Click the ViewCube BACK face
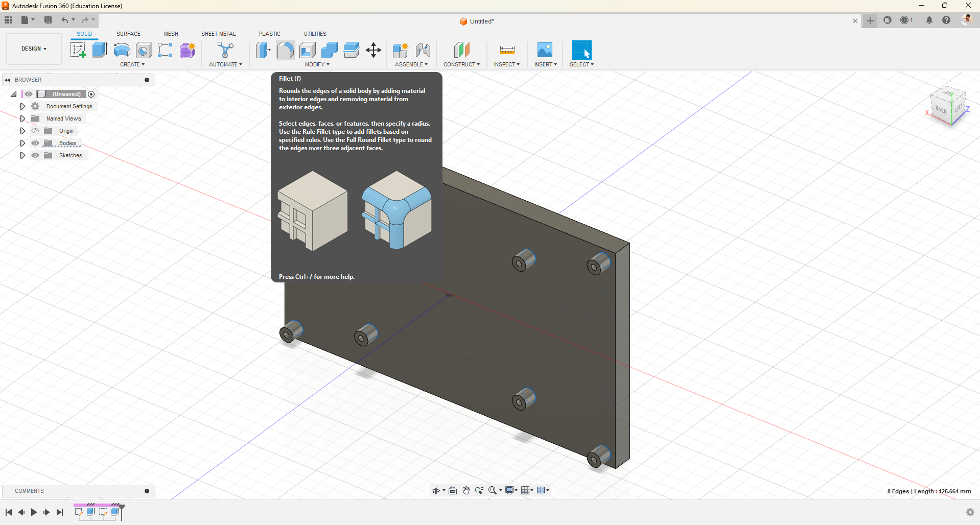980x525 pixels. tap(941, 109)
